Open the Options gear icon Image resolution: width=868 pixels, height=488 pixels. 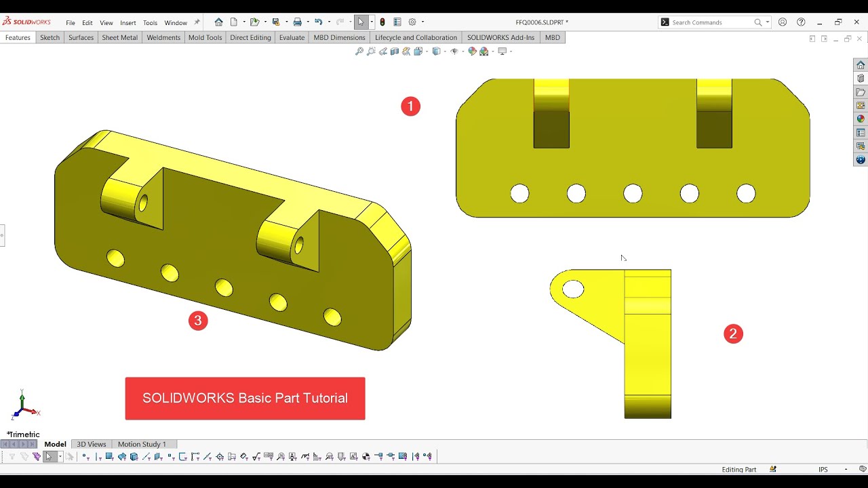click(x=412, y=22)
